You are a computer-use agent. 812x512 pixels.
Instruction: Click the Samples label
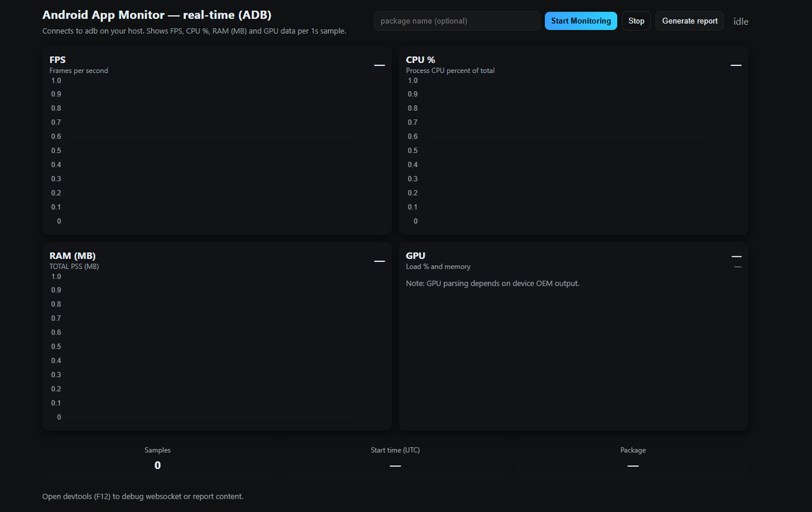point(158,450)
